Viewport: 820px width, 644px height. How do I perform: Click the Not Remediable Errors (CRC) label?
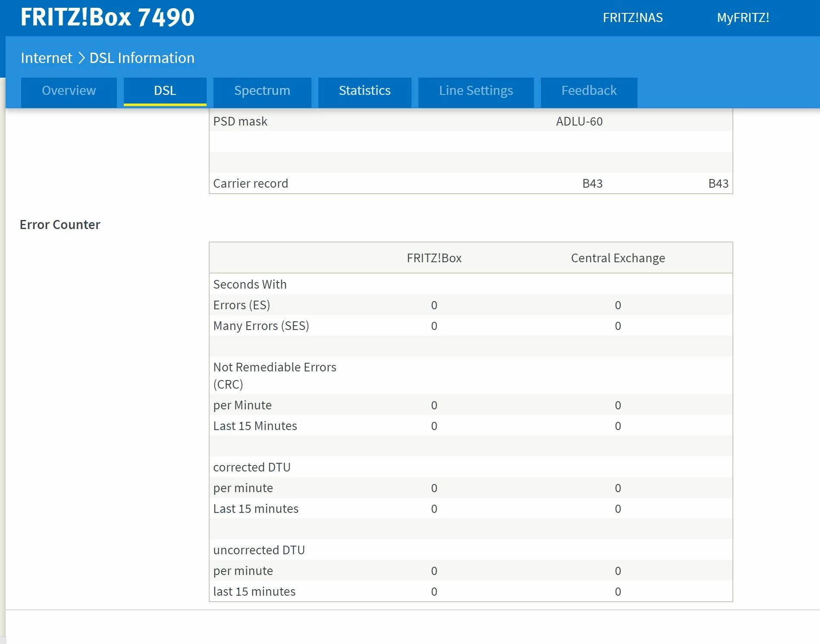pos(274,375)
